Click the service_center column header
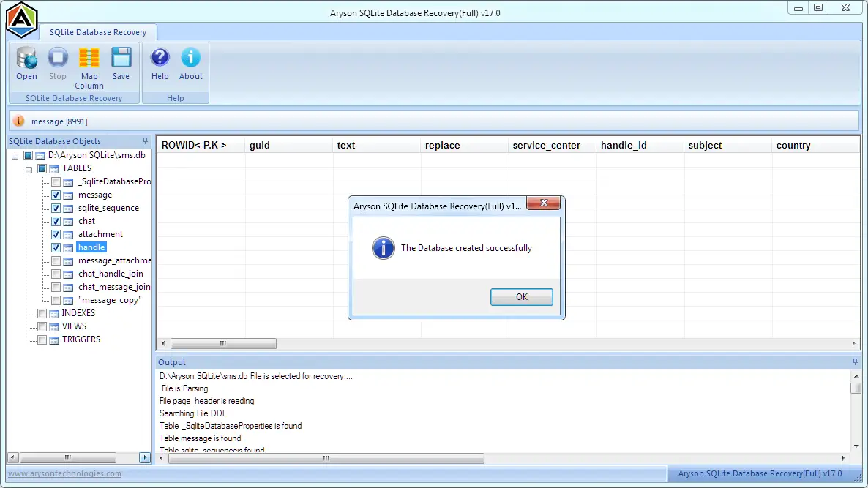 coord(552,145)
